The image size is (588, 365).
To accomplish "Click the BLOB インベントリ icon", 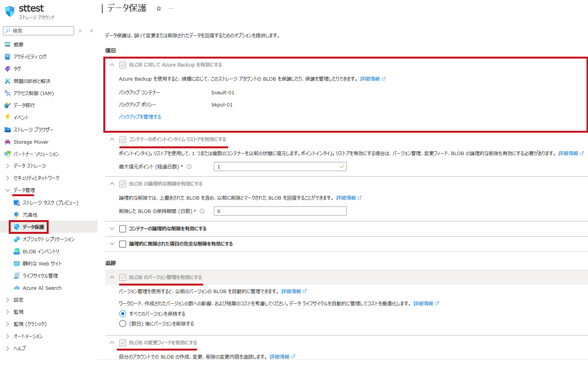I will click(x=17, y=251).
